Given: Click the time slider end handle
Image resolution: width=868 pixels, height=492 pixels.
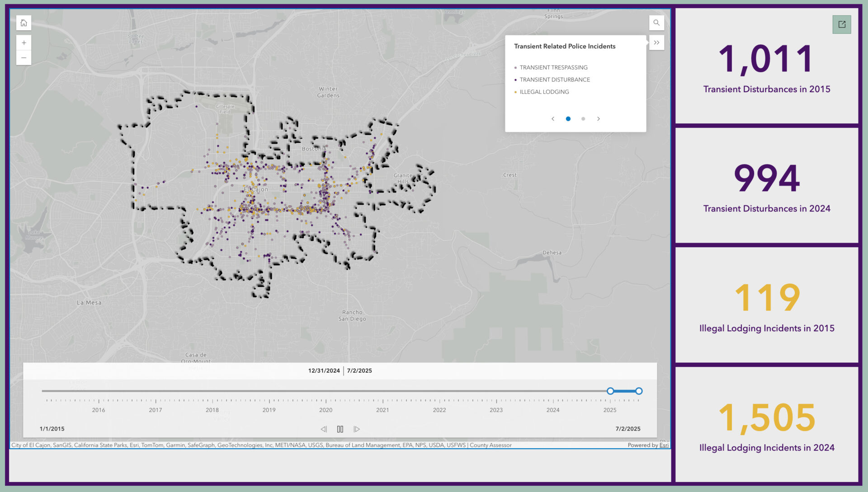Looking at the screenshot, I should point(639,391).
